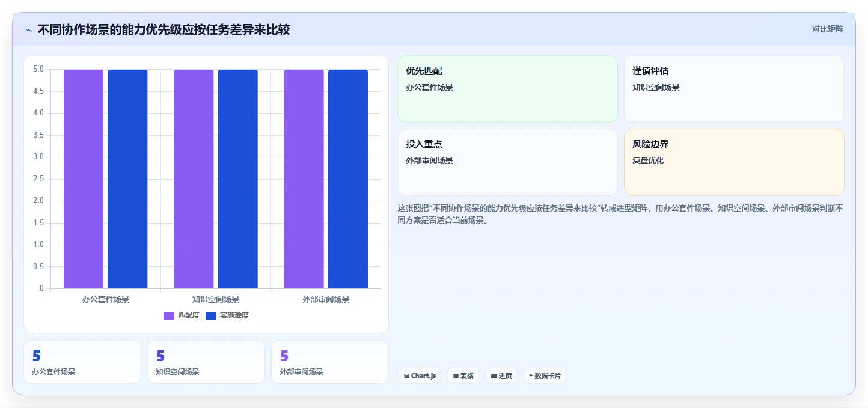Click the 办公套件场景 stat card below chart
This screenshot has width=868, height=408.
(x=82, y=362)
